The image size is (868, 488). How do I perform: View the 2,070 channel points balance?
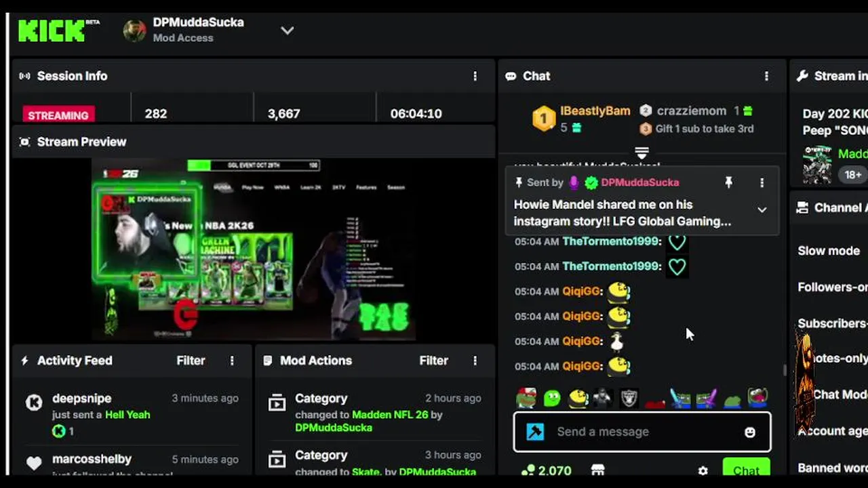[x=547, y=470]
